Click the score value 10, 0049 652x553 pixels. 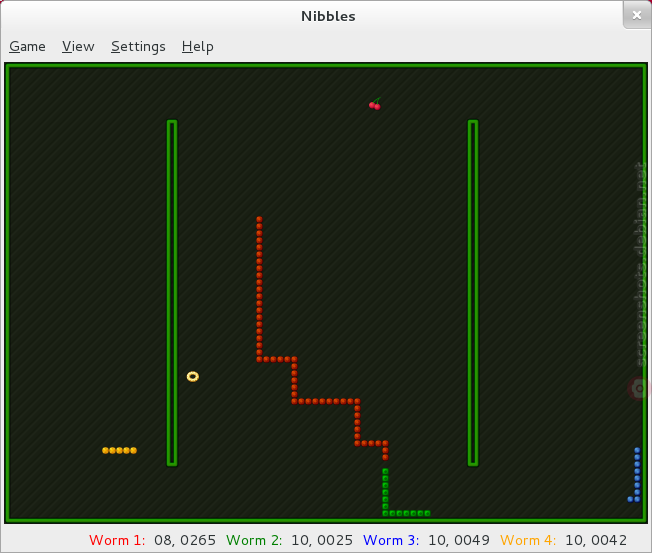[459, 540]
